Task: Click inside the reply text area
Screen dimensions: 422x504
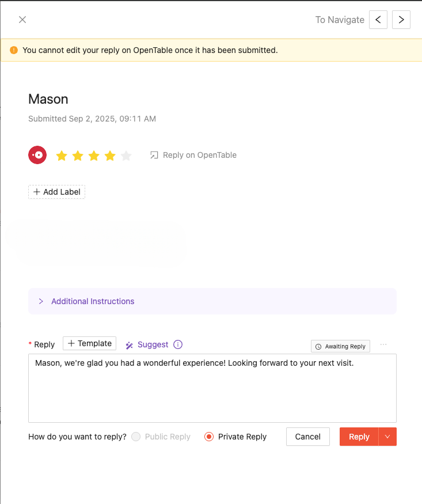Action: [x=212, y=388]
